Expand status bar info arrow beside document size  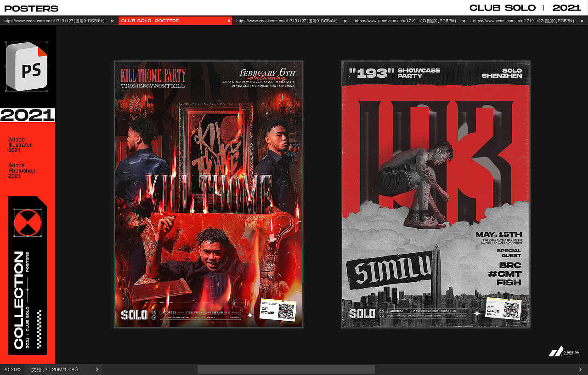coord(96,369)
